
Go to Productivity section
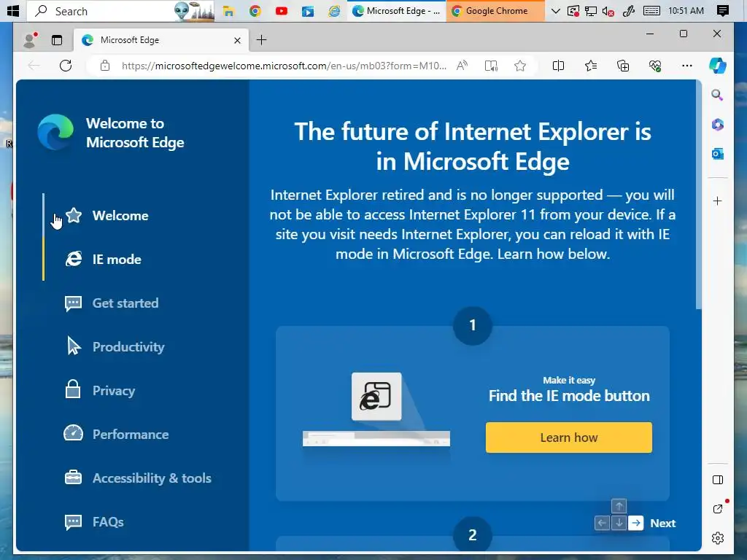pos(115,346)
